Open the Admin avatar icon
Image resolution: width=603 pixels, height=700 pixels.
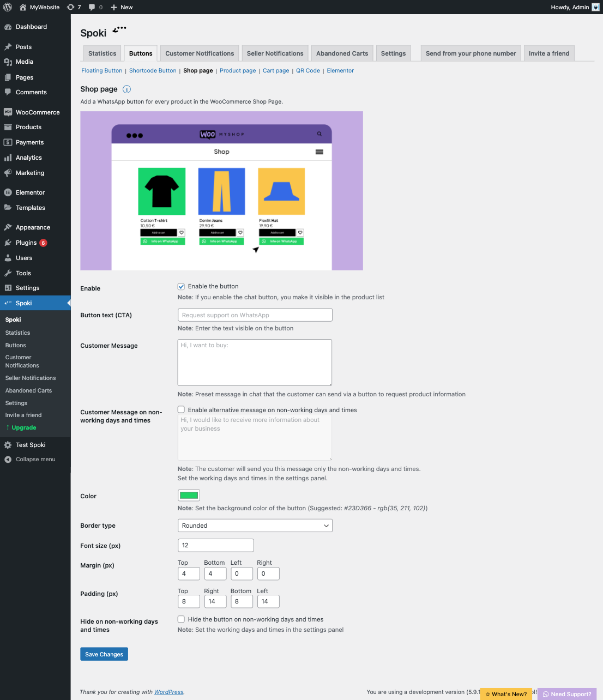tap(595, 7)
